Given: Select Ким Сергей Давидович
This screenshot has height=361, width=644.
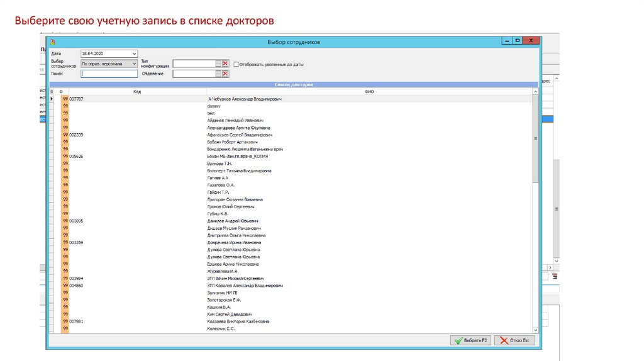Looking at the screenshot, I should (x=230, y=314).
